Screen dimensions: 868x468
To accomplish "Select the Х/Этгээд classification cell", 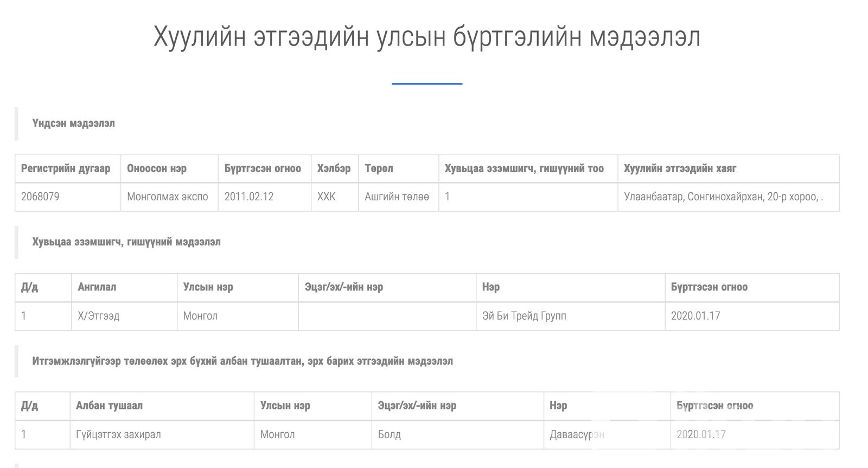I will (x=99, y=316).
